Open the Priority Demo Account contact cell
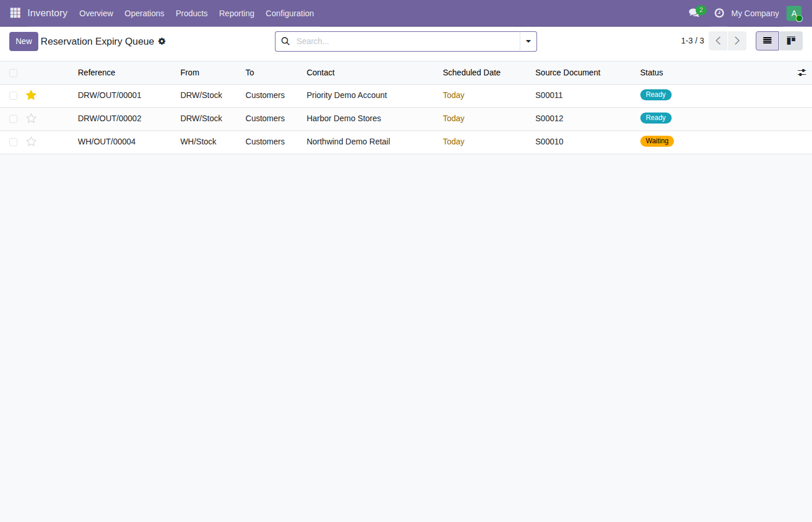Screen dimensions: 812x522 (x=347, y=95)
